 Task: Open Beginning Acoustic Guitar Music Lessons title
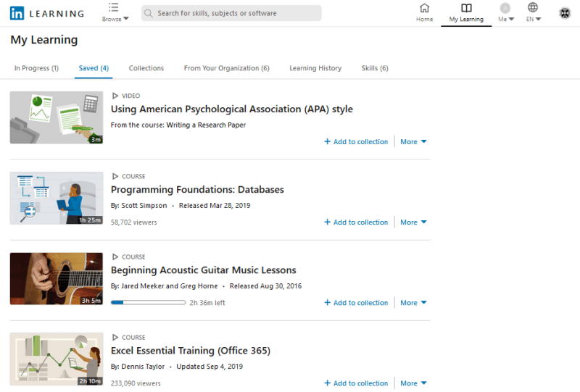pyautogui.click(x=204, y=270)
